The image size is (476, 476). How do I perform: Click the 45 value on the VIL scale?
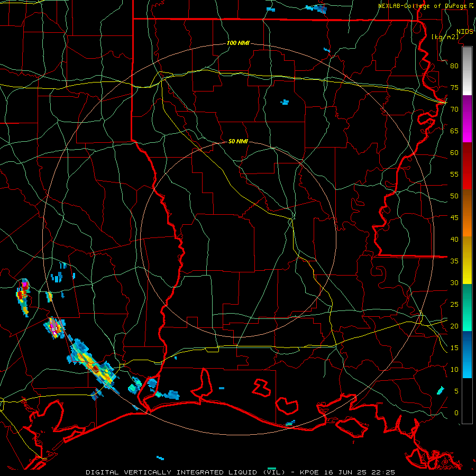[x=454, y=218]
